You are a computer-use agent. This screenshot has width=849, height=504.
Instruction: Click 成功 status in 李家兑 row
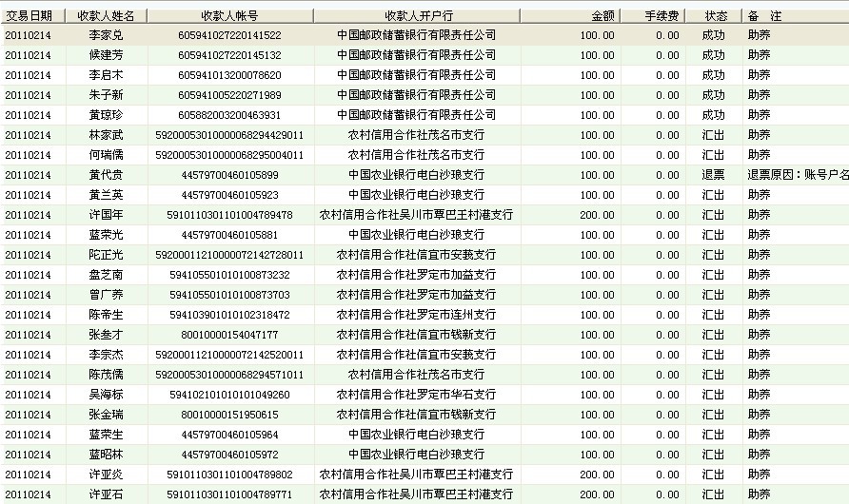point(713,35)
